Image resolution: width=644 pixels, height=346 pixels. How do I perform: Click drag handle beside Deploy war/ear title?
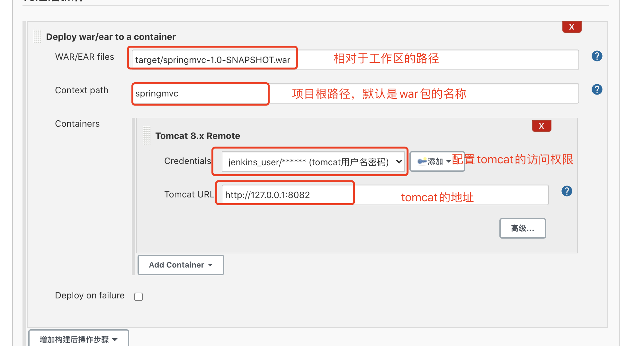click(x=38, y=37)
